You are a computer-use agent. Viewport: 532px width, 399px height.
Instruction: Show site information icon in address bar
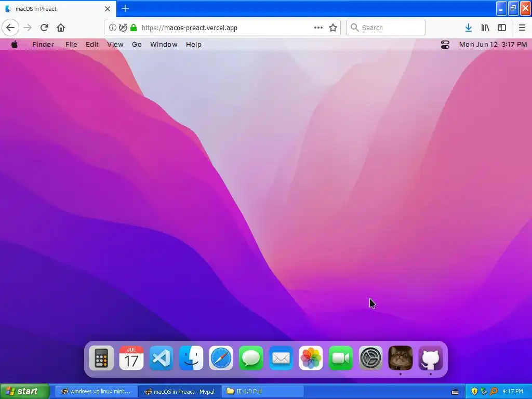112,28
